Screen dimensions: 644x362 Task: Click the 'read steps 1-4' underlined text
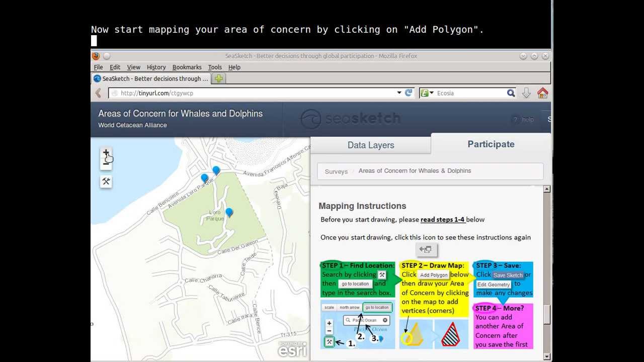(442, 220)
